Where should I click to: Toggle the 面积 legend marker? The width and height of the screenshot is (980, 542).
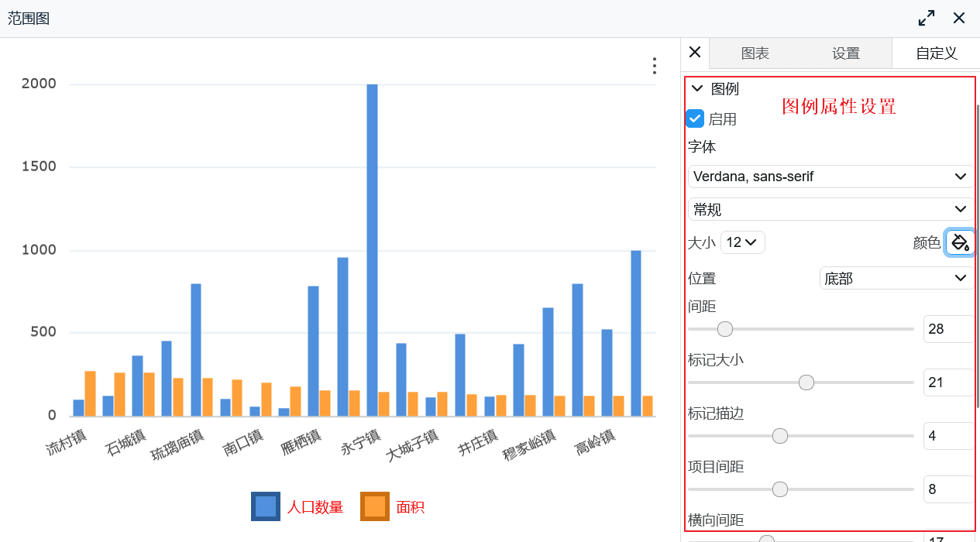[x=374, y=506]
